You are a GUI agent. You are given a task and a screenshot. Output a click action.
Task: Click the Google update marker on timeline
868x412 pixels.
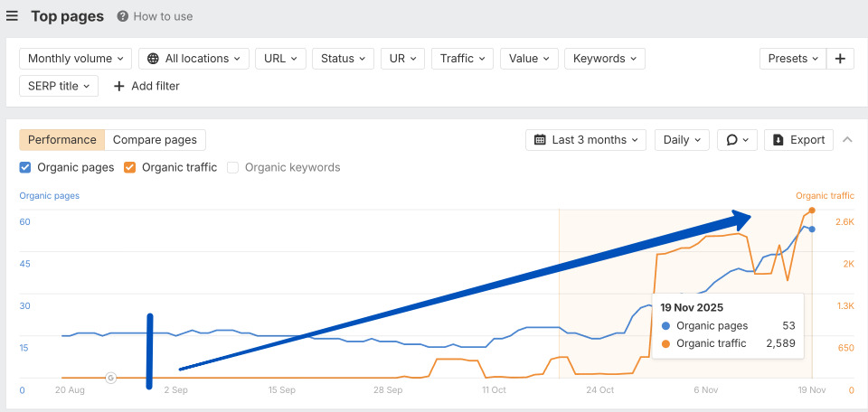(x=110, y=378)
